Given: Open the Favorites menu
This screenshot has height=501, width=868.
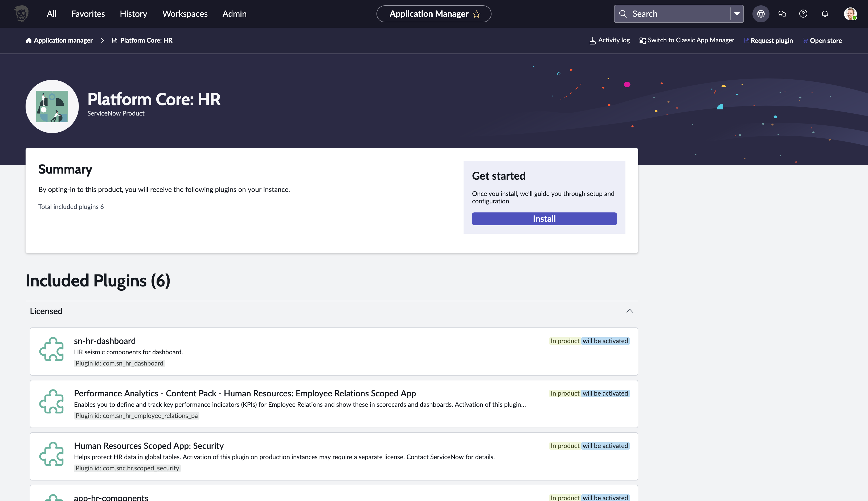Looking at the screenshot, I should pos(88,14).
